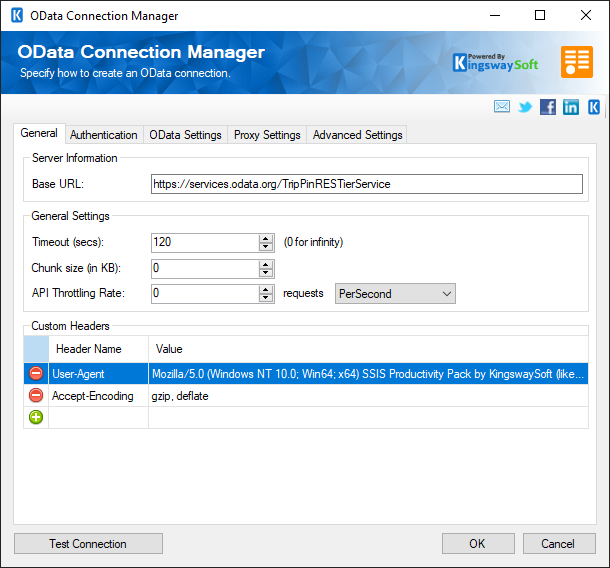Image resolution: width=610 pixels, height=568 pixels.
Task: Confirm with the OK button
Action: point(478,543)
